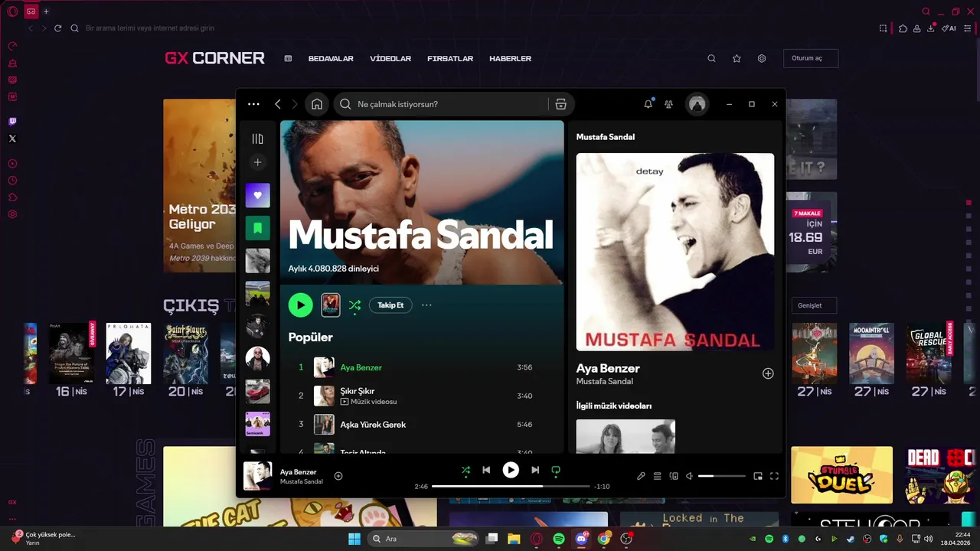This screenshot has width=980, height=551.
Task: Open the green bookmark Episodes item
Action: pyautogui.click(x=257, y=228)
